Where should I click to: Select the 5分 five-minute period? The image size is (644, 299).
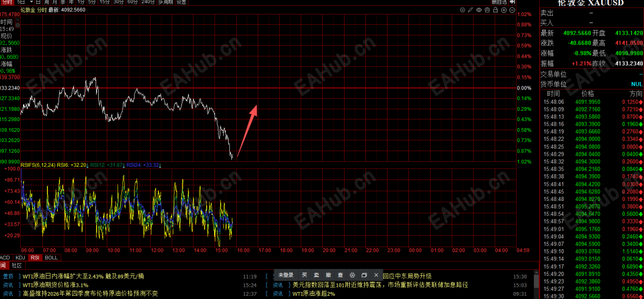coord(92,2)
